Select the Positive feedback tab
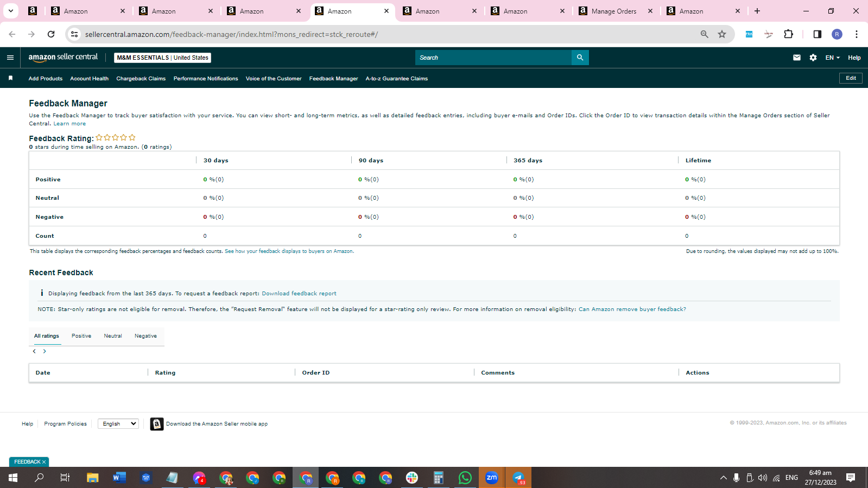Screen dimensions: 868x488 click(x=81, y=336)
